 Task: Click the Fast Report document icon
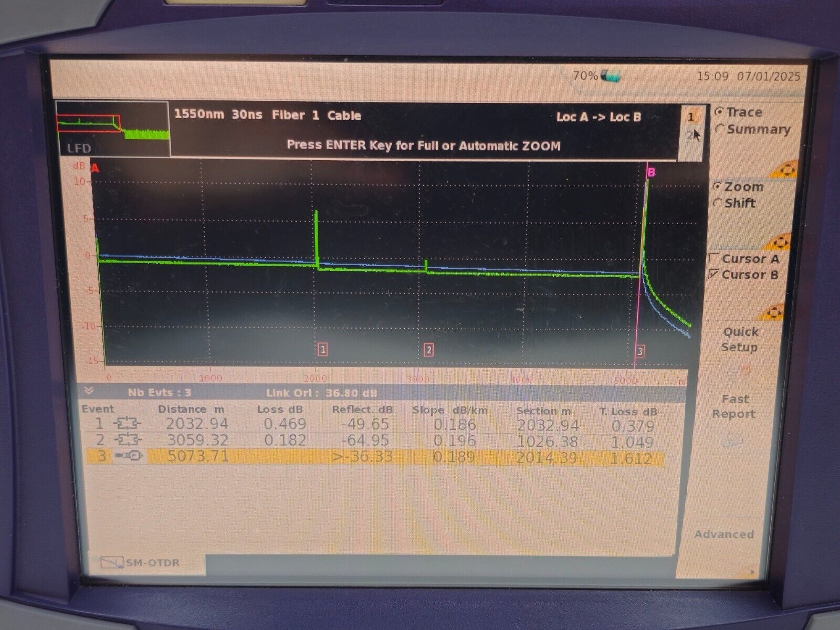tap(733, 440)
